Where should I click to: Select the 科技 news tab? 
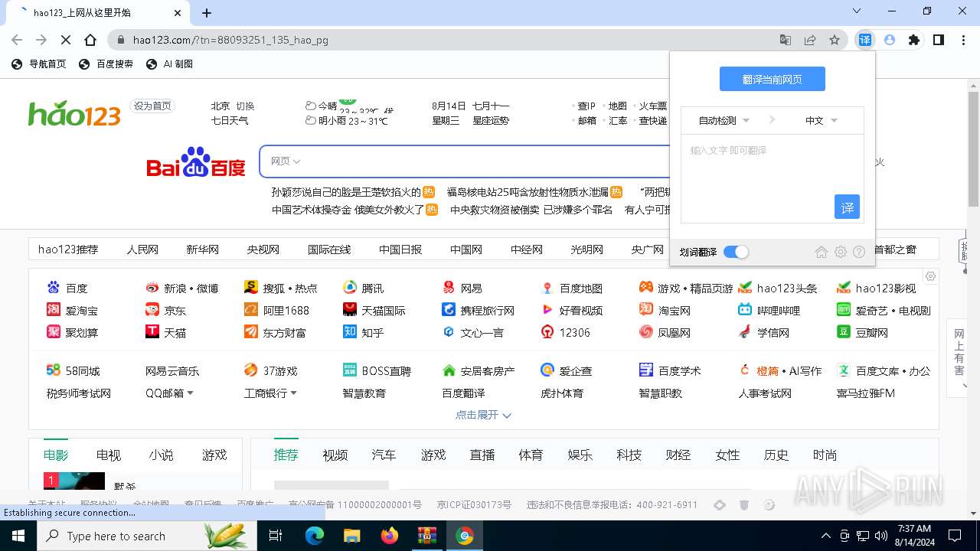pos(629,455)
